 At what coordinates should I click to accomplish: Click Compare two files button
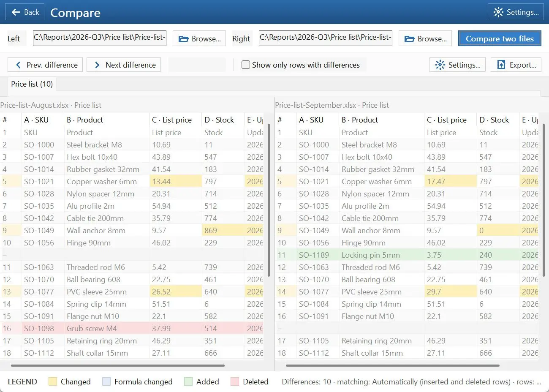[x=500, y=38]
